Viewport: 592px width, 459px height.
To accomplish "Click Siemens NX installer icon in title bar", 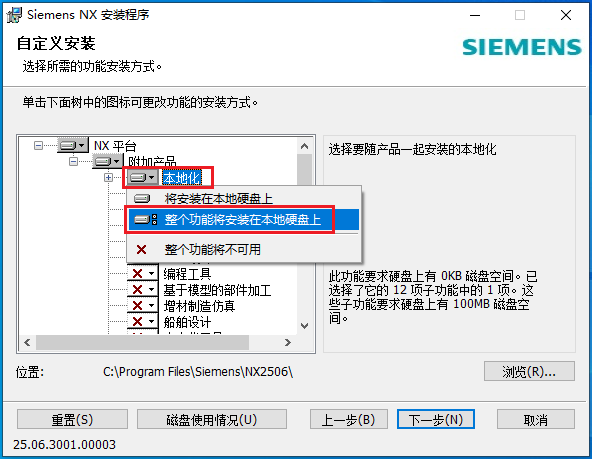I will (x=14, y=15).
